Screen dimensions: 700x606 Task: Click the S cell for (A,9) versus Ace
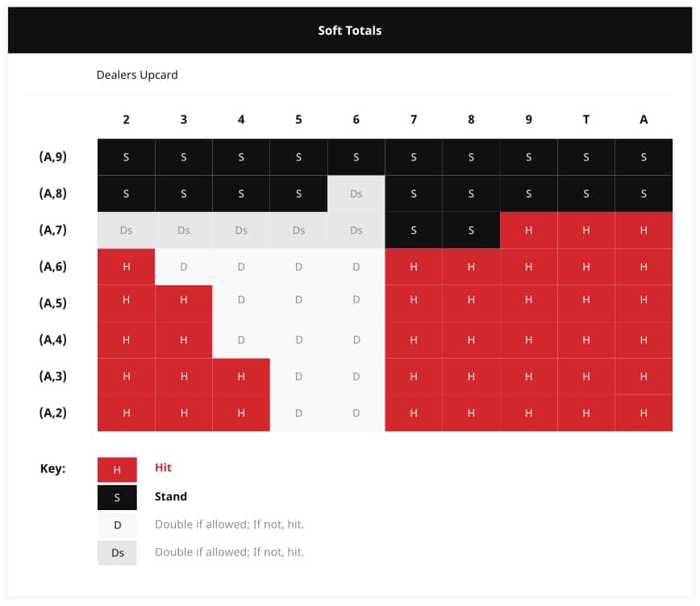tap(644, 157)
